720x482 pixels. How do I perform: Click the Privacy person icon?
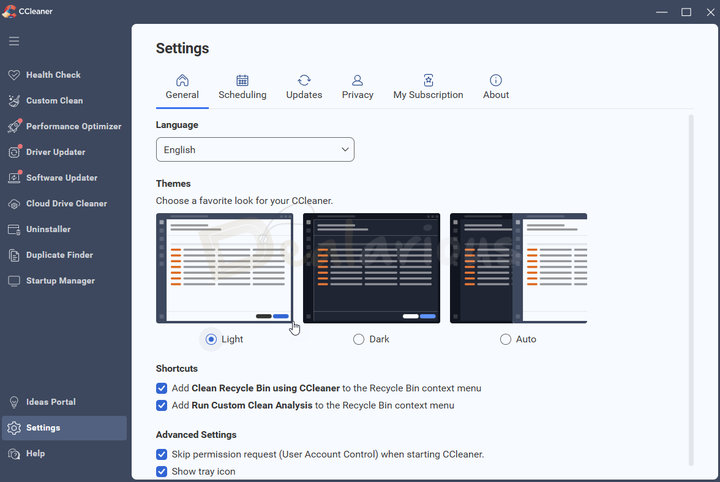[357, 80]
